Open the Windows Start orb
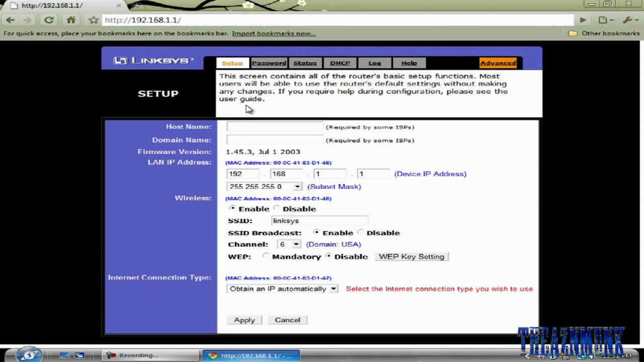This screenshot has height=362, width=644. click(29, 354)
